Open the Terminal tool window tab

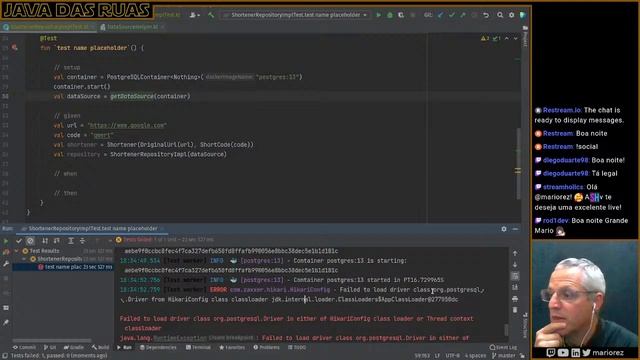(x=198, y=348)
